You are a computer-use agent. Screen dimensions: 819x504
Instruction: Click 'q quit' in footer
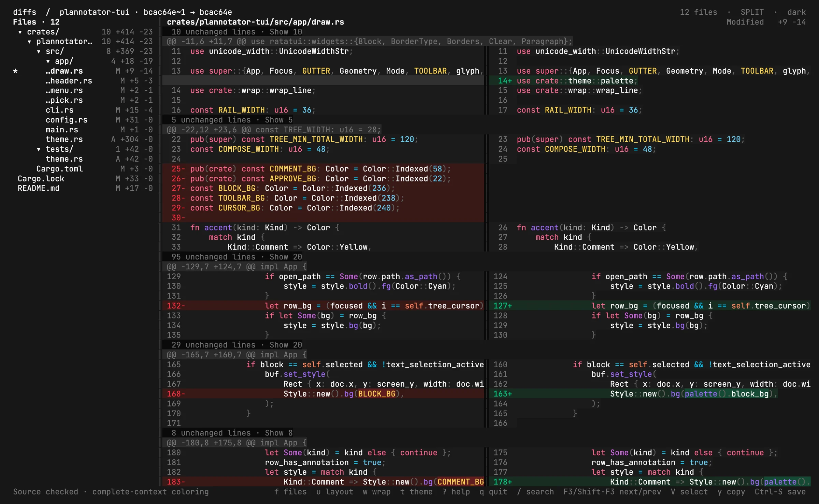493,492
